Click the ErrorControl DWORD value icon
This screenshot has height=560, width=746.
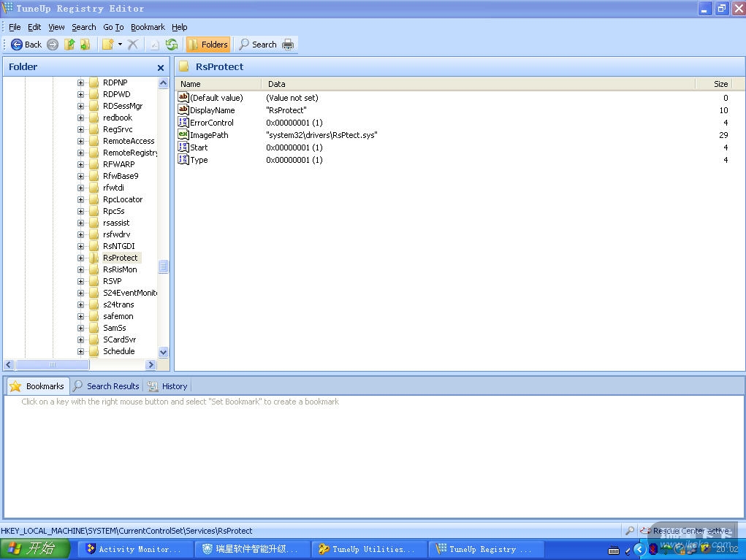(x=183, y=122)
